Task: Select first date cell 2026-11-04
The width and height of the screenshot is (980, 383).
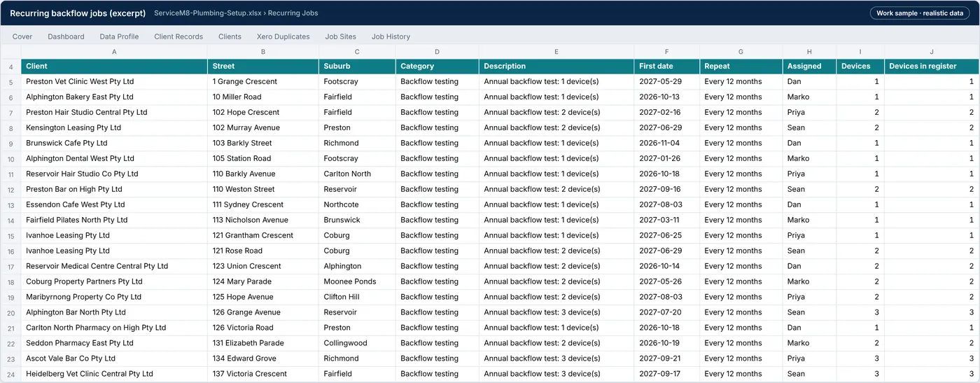Action: 667,144
